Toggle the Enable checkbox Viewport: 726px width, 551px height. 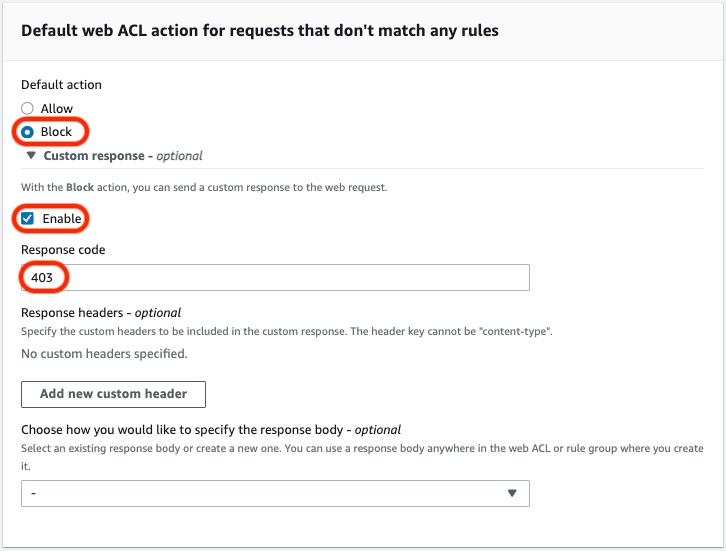[x=27, y=219]
